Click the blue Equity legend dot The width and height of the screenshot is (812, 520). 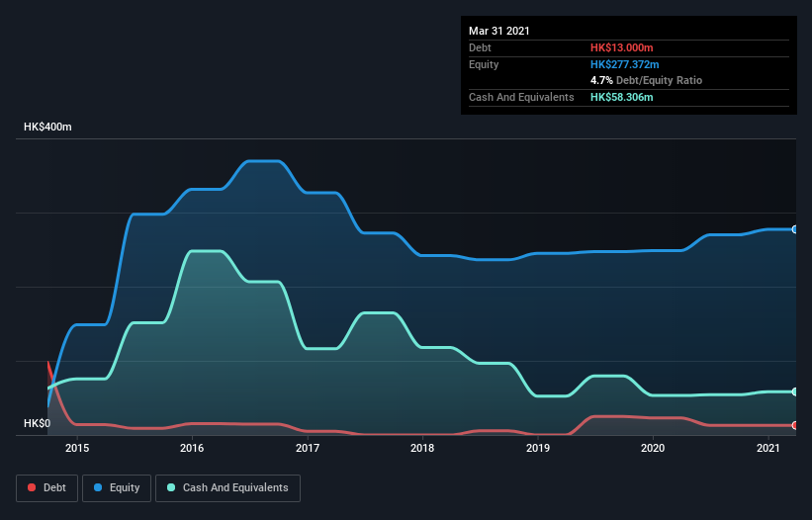98,487
